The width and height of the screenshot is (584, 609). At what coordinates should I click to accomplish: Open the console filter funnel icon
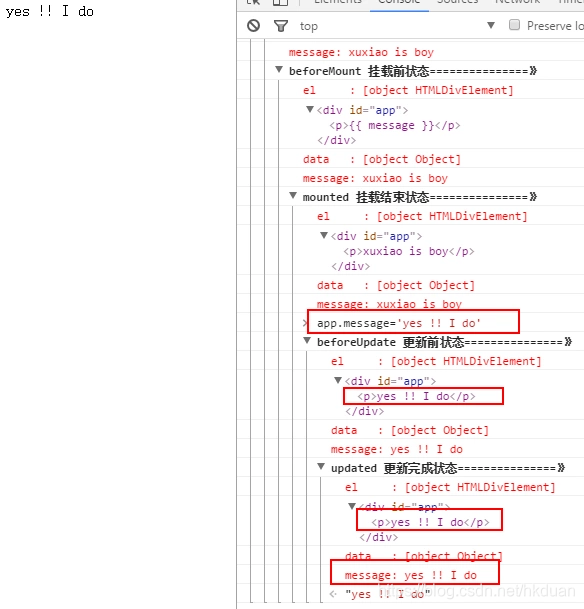(x=281, y=26)
